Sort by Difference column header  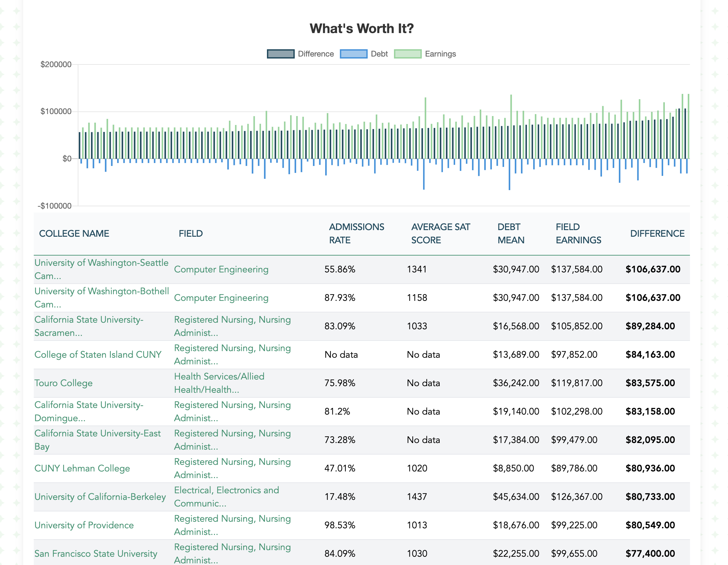tap(657, 233)
